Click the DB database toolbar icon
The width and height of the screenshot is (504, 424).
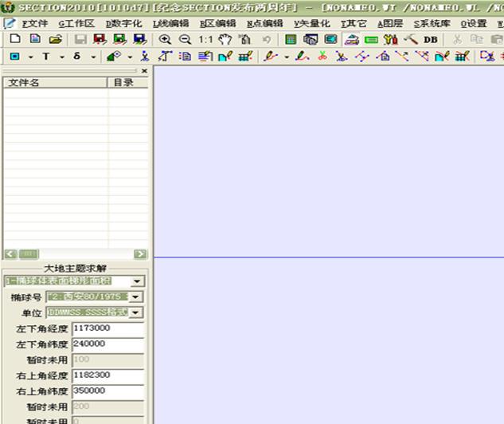430,39
